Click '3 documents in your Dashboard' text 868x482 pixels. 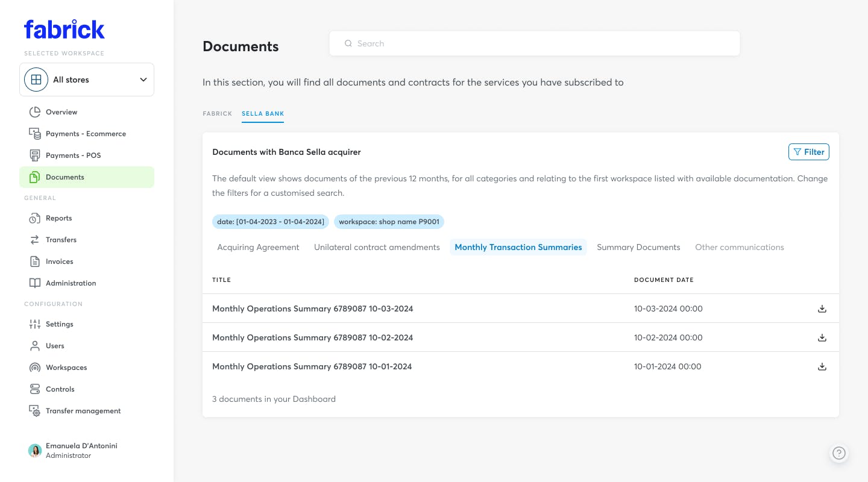click(x=274, y=399)
